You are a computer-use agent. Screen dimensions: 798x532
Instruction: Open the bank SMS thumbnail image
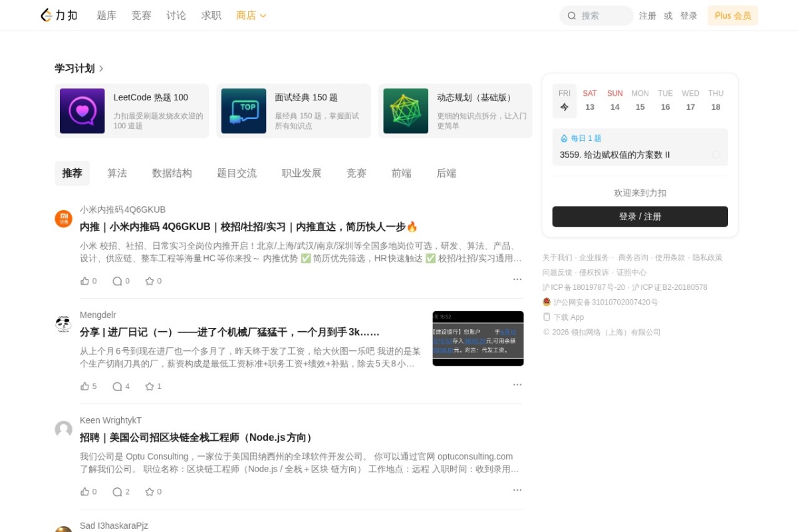(x=478, y=338)
